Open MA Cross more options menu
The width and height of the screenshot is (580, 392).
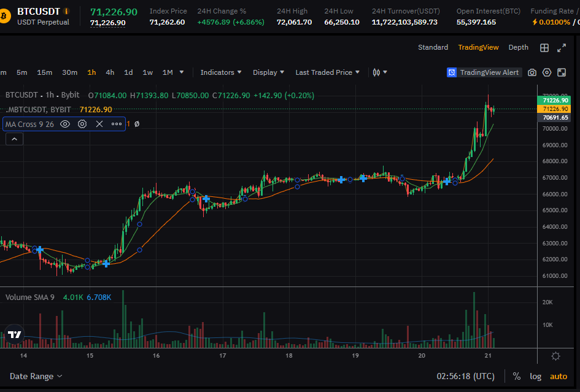pos(117,124)
